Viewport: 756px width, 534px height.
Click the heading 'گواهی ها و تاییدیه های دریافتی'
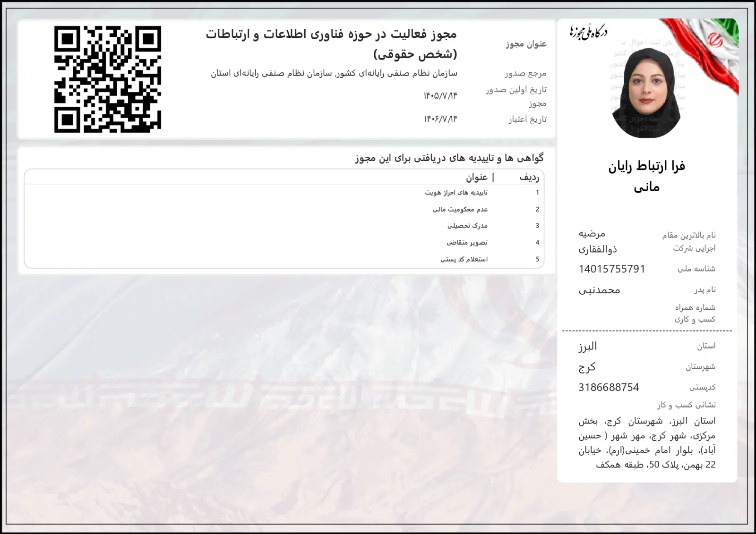[450, 158]
